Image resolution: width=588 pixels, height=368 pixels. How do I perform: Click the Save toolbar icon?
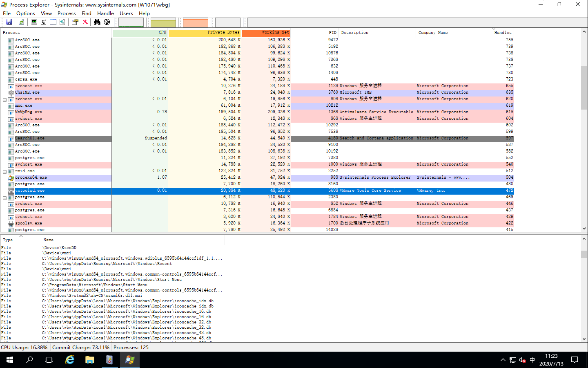point(9,22)
